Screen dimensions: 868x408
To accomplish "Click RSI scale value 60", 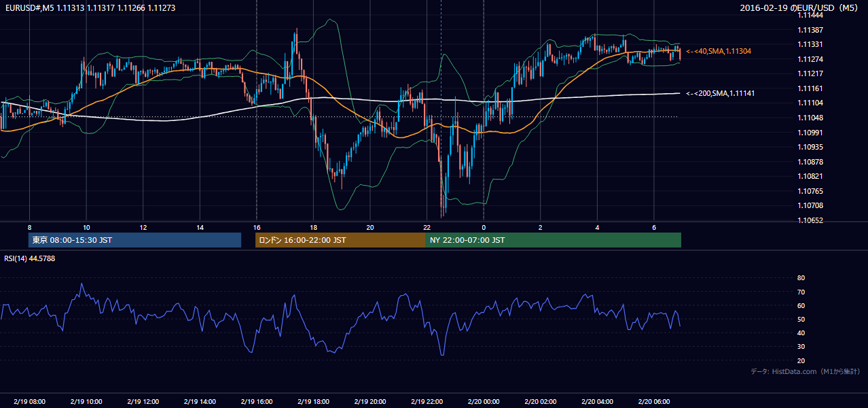I will 801,305.
